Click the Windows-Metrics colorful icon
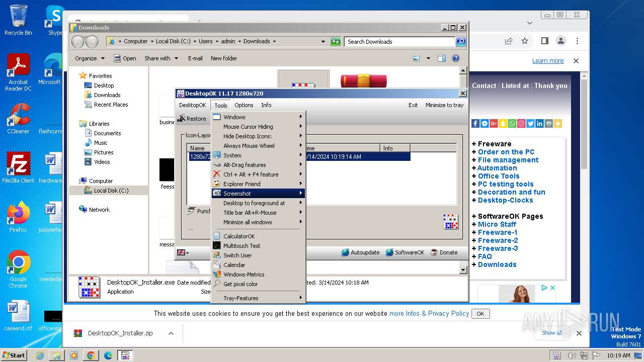This screenshot has width=644, height=362. [217, 275]
